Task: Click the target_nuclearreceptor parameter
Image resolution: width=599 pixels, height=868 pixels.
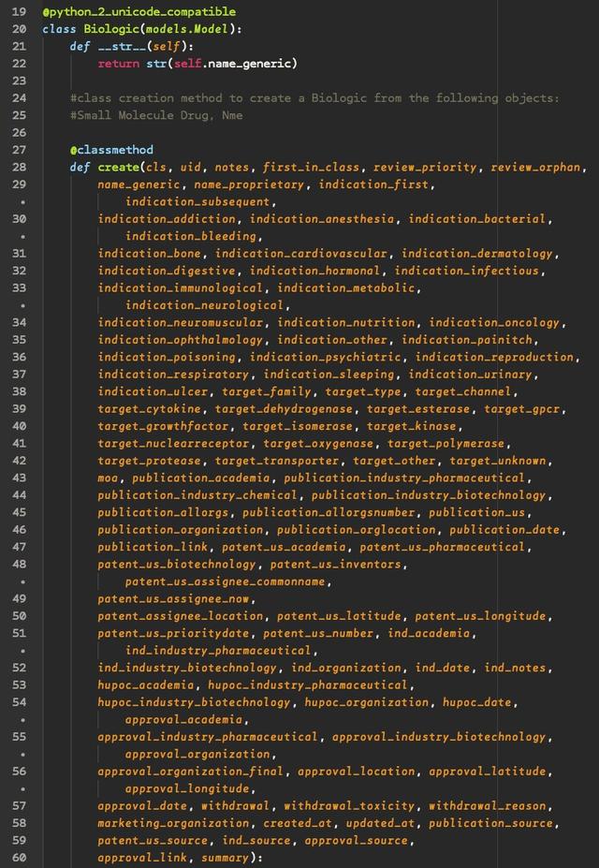Action: [174, 443]
